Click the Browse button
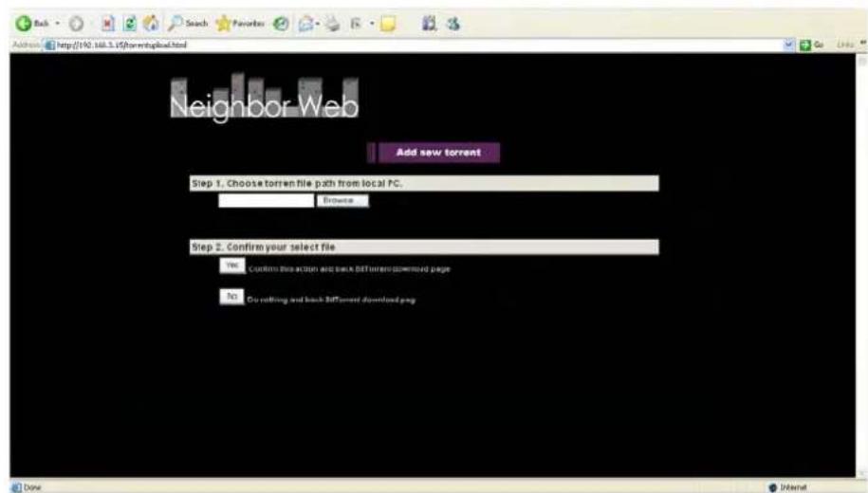868x493 pixels. 342,200
